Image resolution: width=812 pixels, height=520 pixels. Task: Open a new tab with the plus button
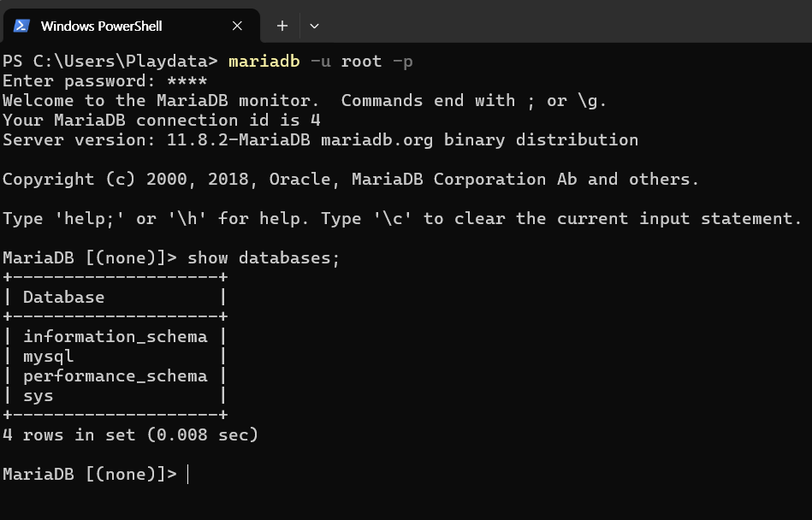pos(282,26)
